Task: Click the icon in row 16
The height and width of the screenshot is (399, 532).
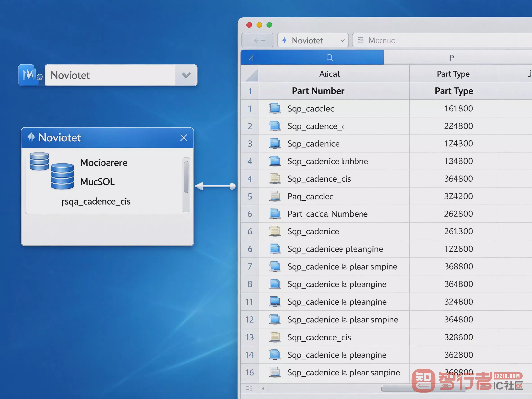Action: click(275, 372)
